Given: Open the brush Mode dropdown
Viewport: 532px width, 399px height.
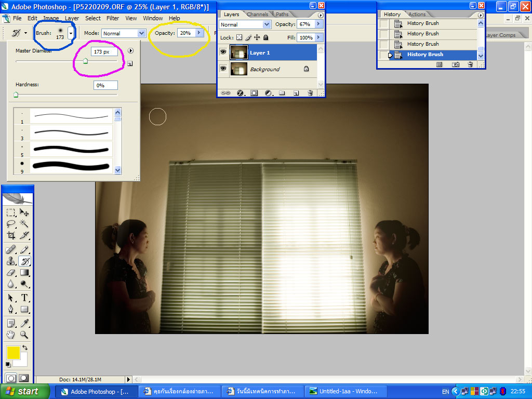Looking at the screenshot, I should tap(124, 33).
